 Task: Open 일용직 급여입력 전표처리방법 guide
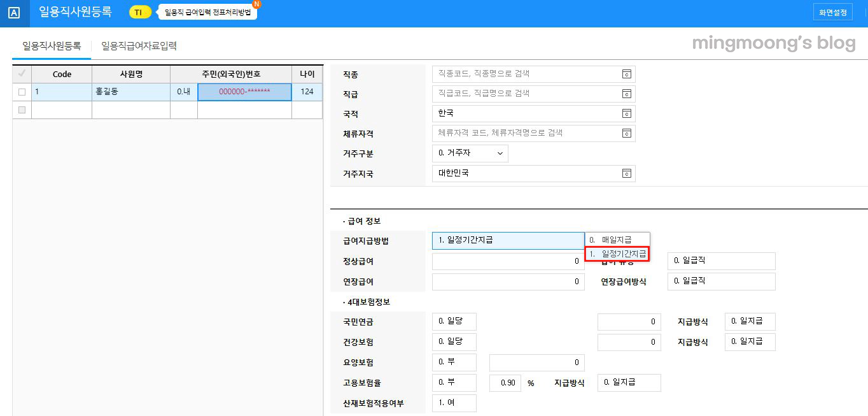coord(206,11)
